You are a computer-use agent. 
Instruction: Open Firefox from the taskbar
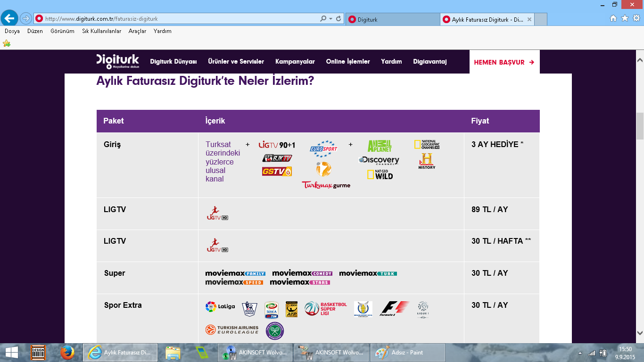pyautogui.click(x=67, y=353)
